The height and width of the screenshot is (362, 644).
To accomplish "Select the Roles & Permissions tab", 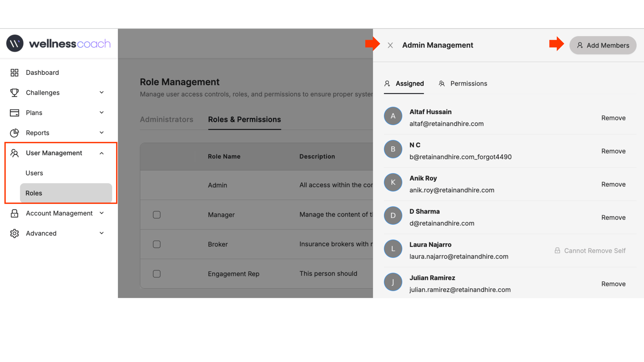I will (244, 119).
